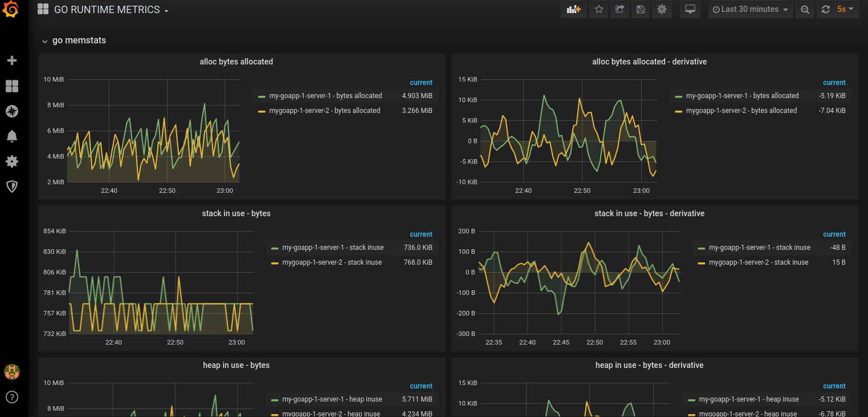Change color of mygoapp-1-server-2 stack inuse, bytes panel

point(275,262)
